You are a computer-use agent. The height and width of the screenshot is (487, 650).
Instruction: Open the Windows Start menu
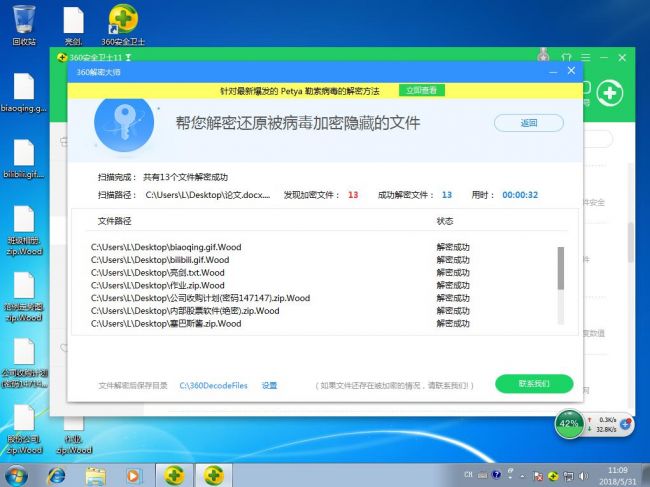[x=16, y=475]
